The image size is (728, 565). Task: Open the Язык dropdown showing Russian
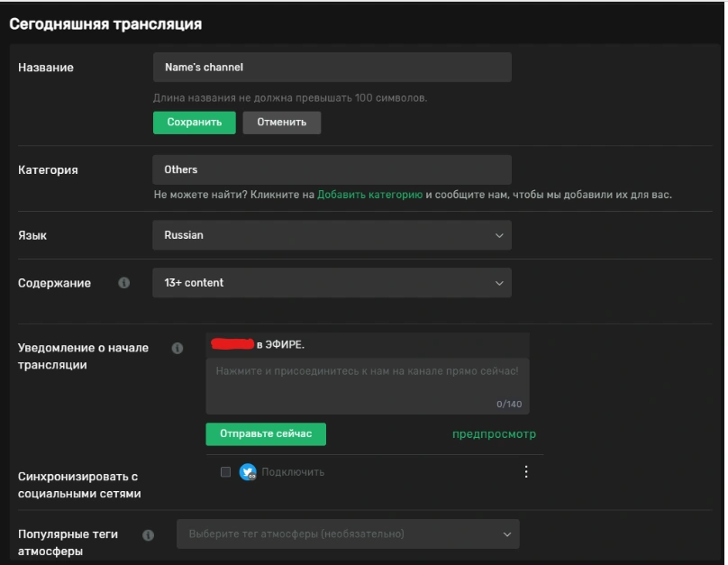pos(332,235)
